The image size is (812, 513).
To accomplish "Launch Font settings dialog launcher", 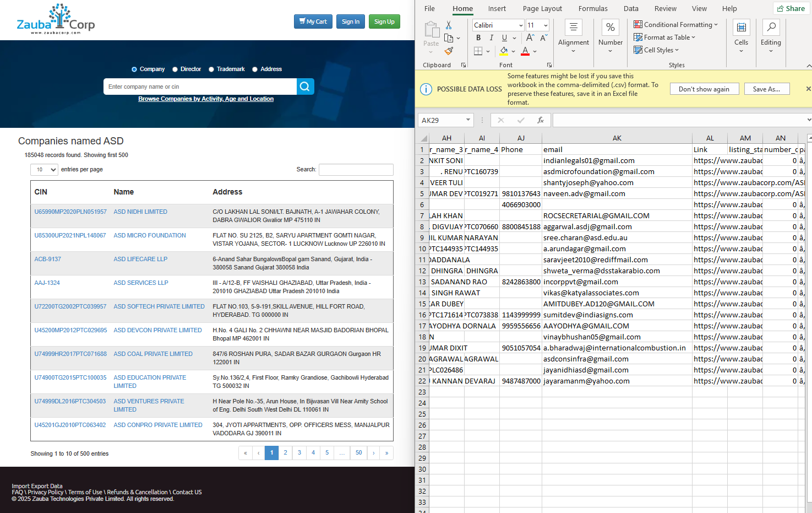I will click(549, 65).
